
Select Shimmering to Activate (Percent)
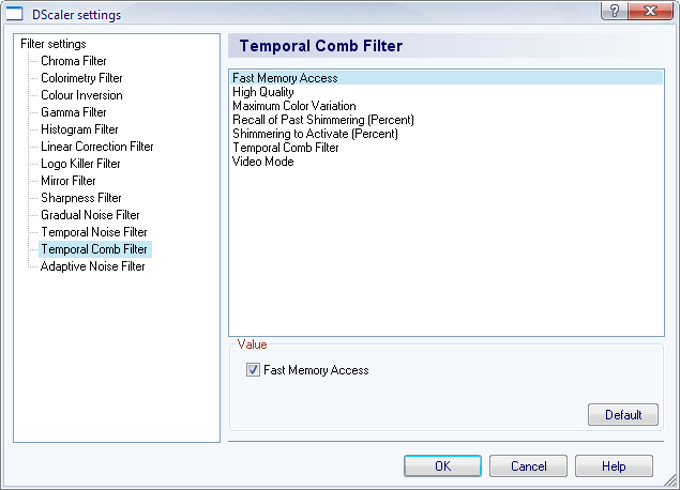(446, 134)
